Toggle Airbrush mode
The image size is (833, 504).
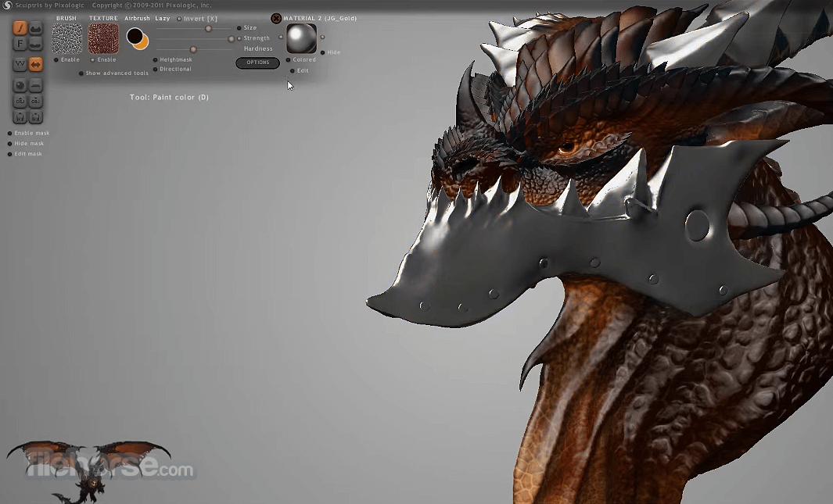(x=137, y=18)
